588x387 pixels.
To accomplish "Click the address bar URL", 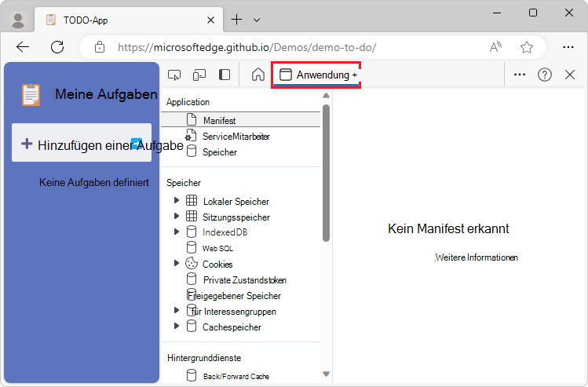I will [247, 47].
